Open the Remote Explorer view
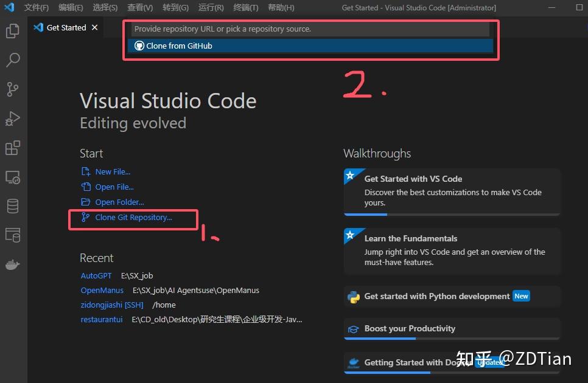This screenshot has width=588, height=383. tap(13, 177)
